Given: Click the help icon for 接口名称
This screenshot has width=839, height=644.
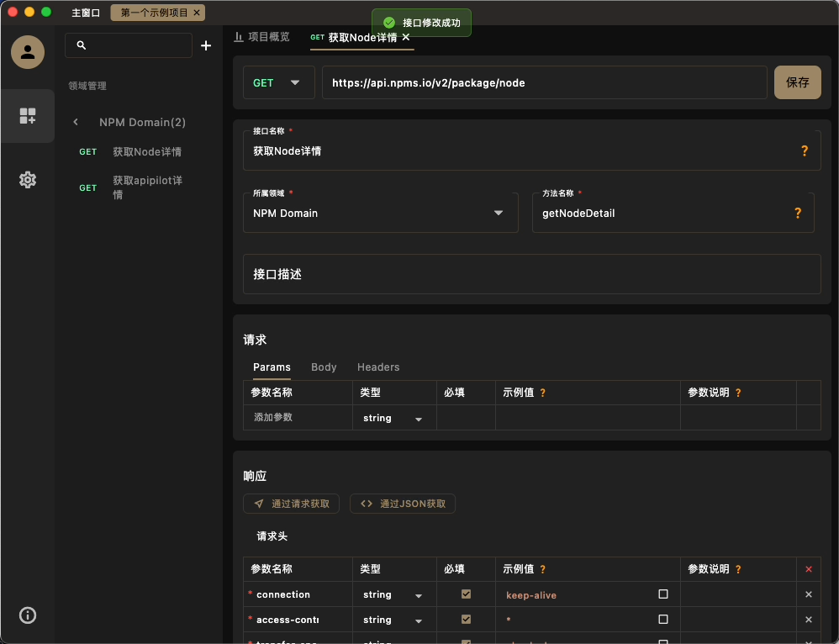Looking at the screenshot, I should [805, 151].
